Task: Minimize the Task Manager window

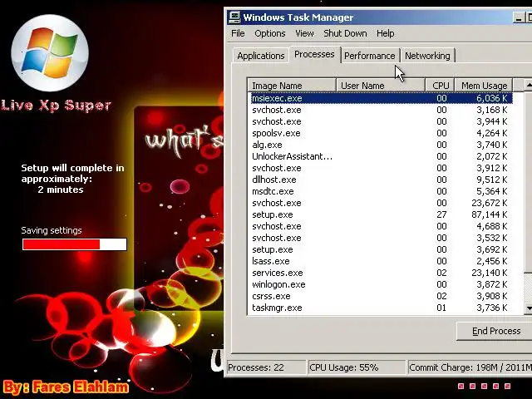Action: (x=519, y=17)
